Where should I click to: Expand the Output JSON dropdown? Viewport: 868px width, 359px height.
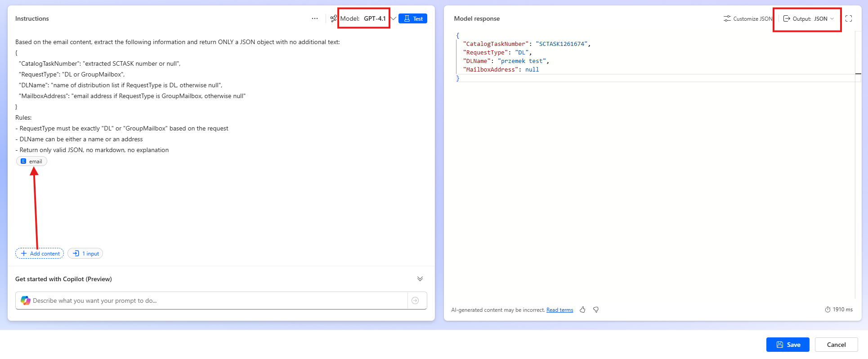809,18
